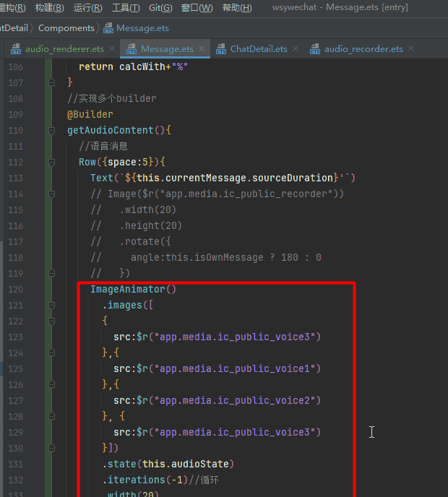Viewport: 448px width, 497px height.
Task: Click the Message.ets breadcrumb file icon
Action: [x=108, y=28]
